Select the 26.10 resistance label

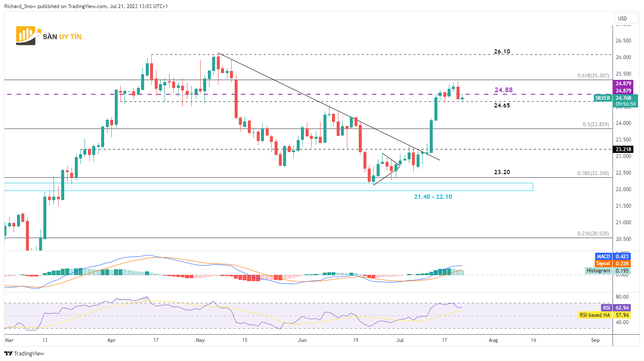click(x=502, y=51)
